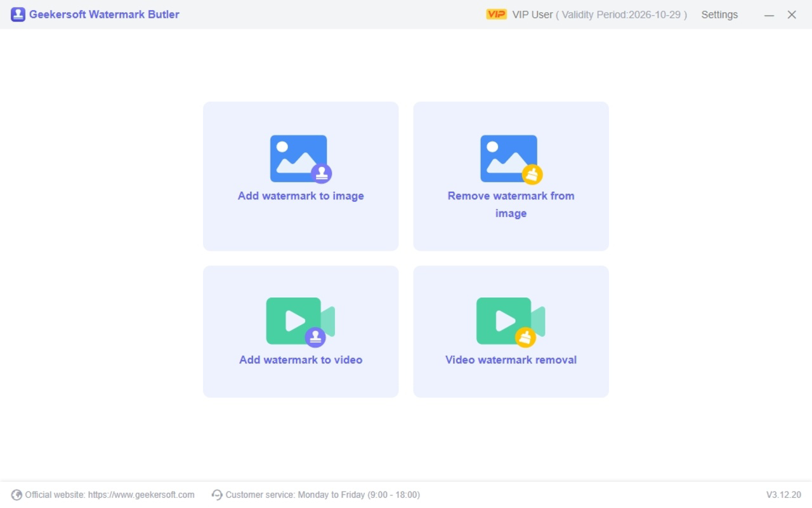
Task: Minimize the application window
Action: tap(769, 14)
